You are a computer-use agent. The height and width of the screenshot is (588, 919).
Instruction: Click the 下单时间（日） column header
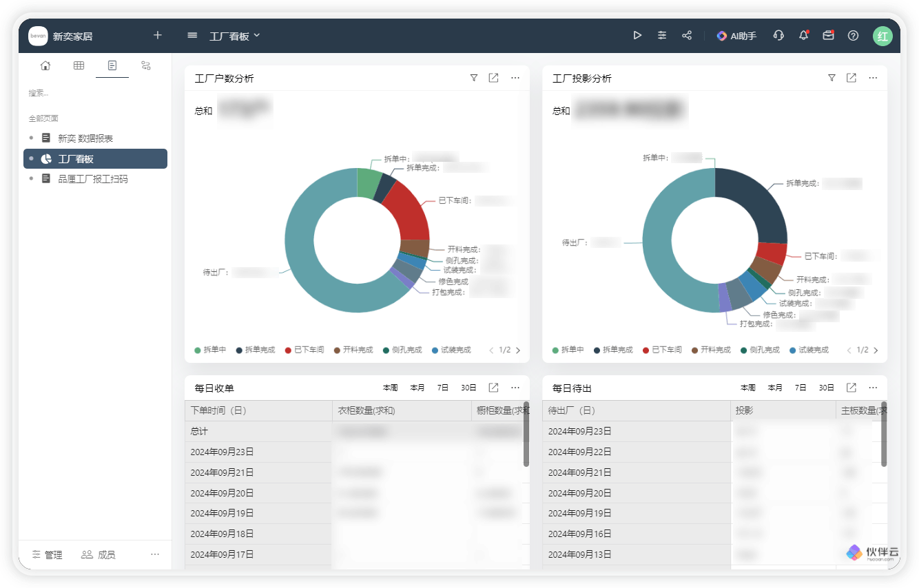point(258,410)
